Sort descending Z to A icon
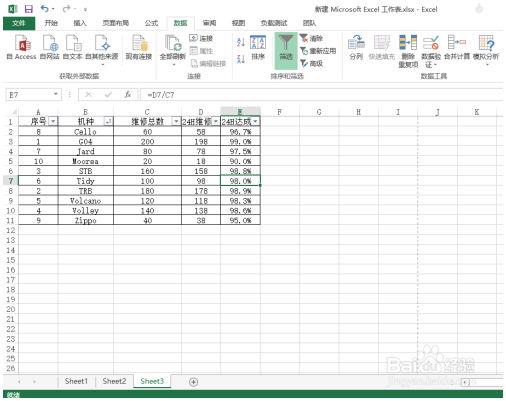 [241, 59]
